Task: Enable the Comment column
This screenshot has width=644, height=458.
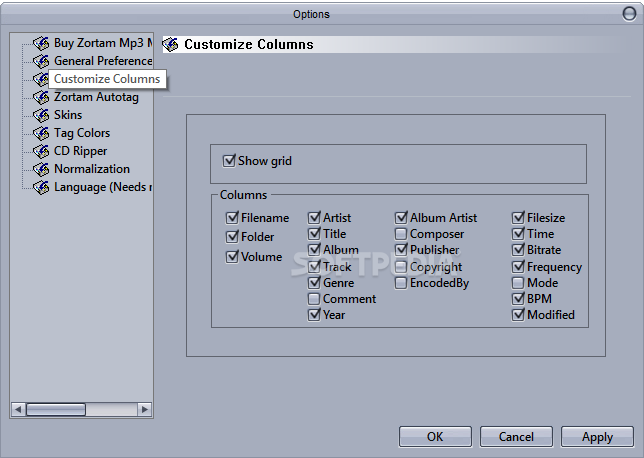Action: coord(314,299)
